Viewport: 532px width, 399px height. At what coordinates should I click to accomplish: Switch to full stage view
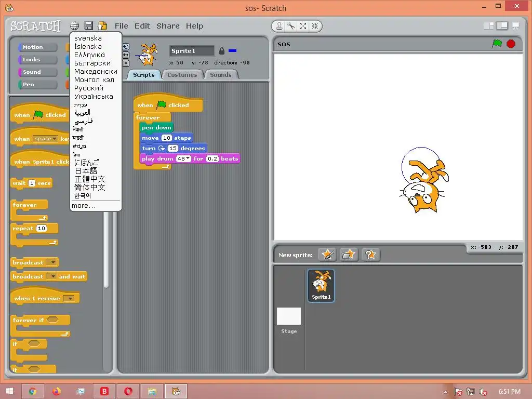click(x=502, y=26)
